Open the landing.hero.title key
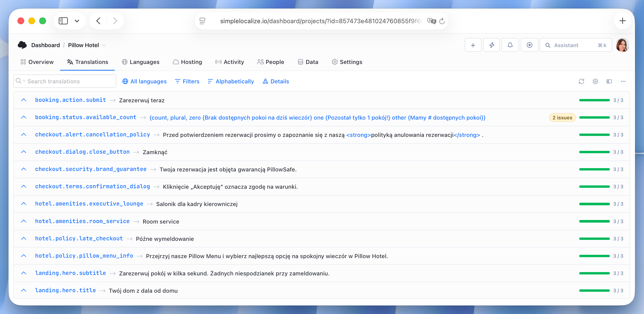This screenshot has width=644, height=314. [x=66, y=290]
